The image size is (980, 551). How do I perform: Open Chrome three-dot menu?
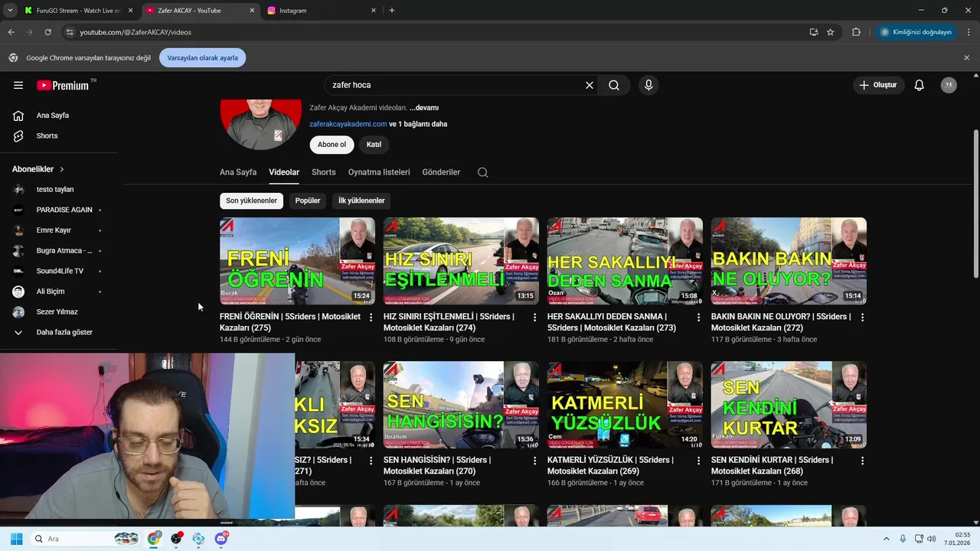[969, 32]
